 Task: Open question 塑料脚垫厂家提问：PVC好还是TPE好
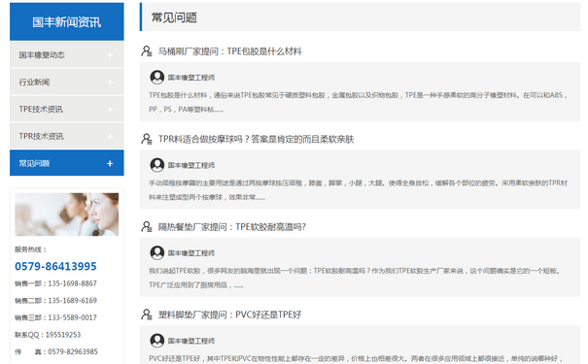click(x=229, y=314)
